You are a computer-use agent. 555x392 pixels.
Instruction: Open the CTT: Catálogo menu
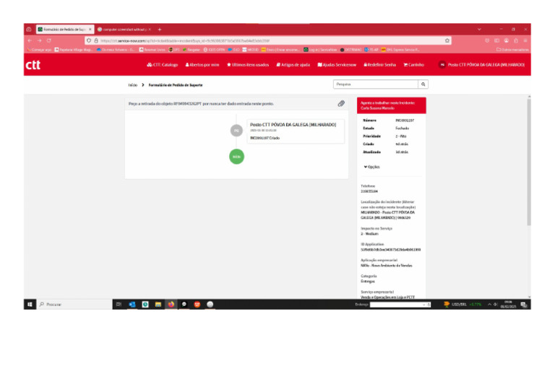click(162, 65)
